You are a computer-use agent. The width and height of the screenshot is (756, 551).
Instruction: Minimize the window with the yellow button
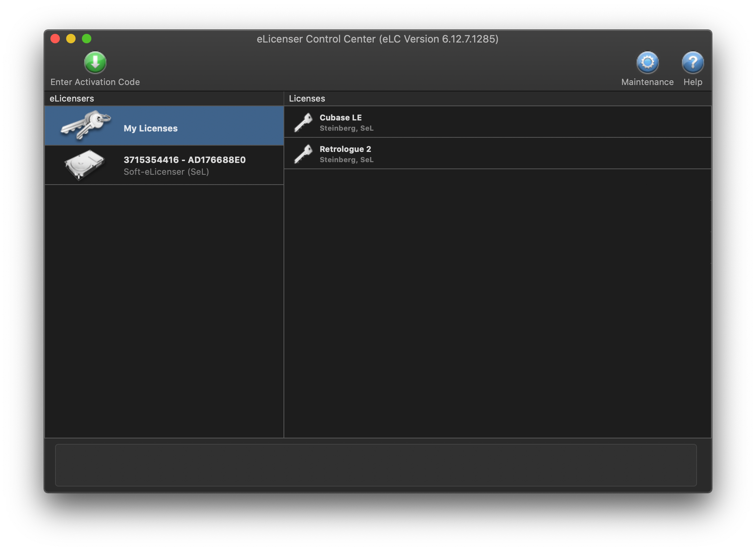pyautogui.click(x=71, y=39)
